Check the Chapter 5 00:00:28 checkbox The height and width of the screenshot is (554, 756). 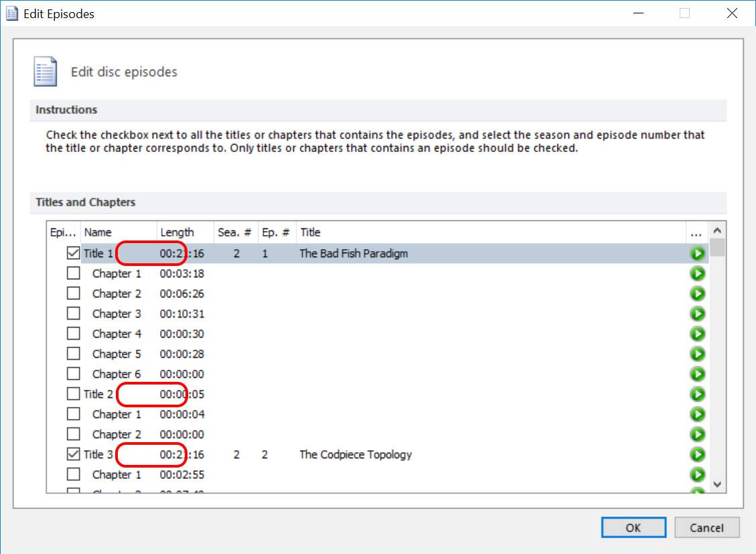point(73,354)
